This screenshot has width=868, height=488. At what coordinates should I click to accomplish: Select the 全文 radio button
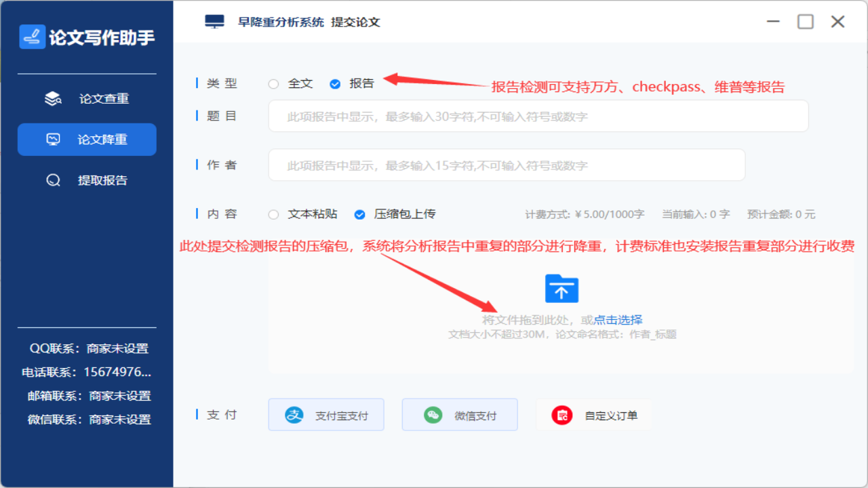(x=273, y=83)
